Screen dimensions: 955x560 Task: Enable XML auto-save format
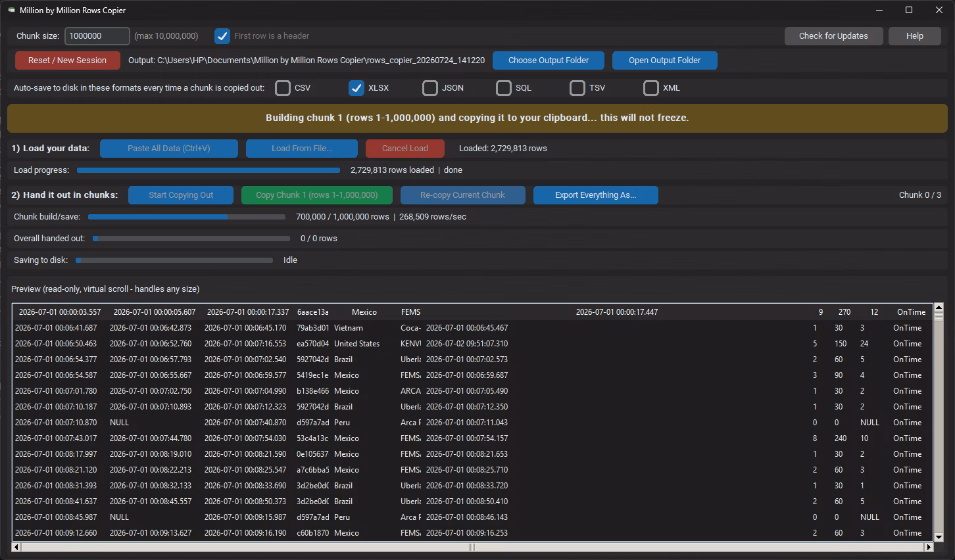click(x=651, y=88)
